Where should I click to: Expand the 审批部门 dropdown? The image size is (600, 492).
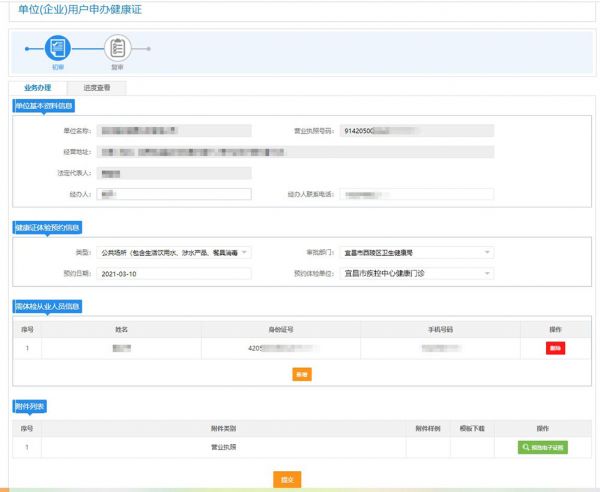[416, 253]
